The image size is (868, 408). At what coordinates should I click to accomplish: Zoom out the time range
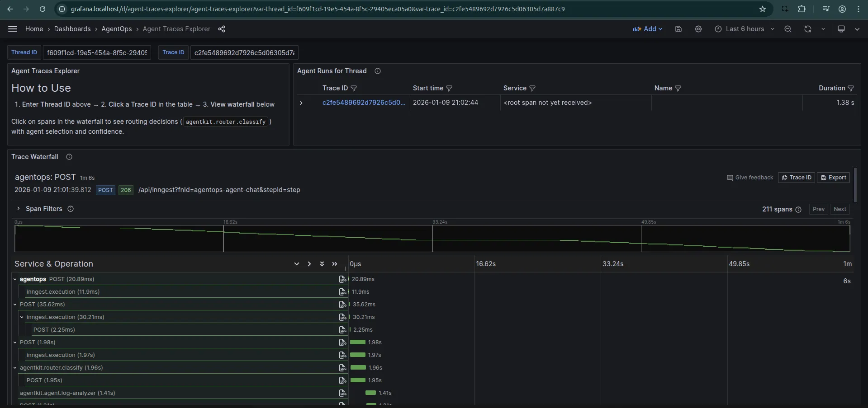click(788, 29)
